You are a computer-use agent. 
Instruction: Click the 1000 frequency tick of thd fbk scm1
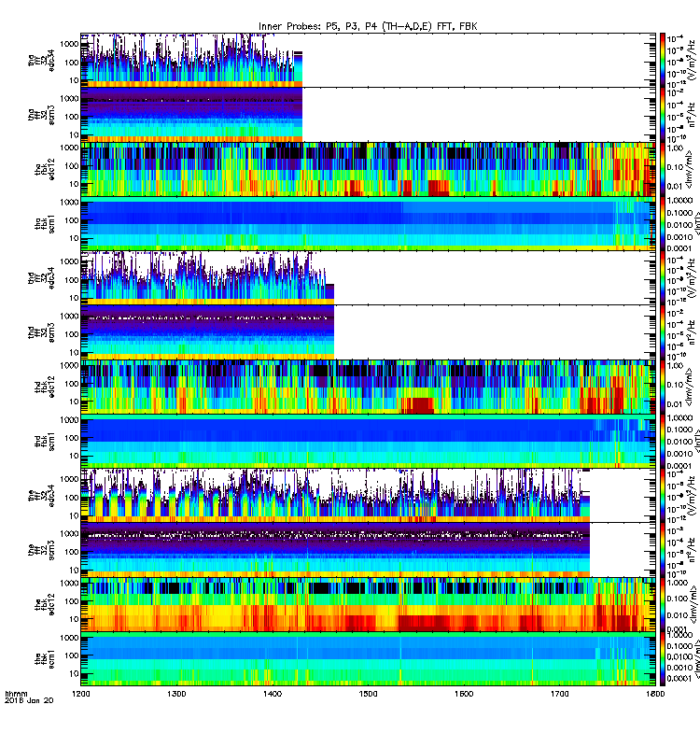[69, 419]
